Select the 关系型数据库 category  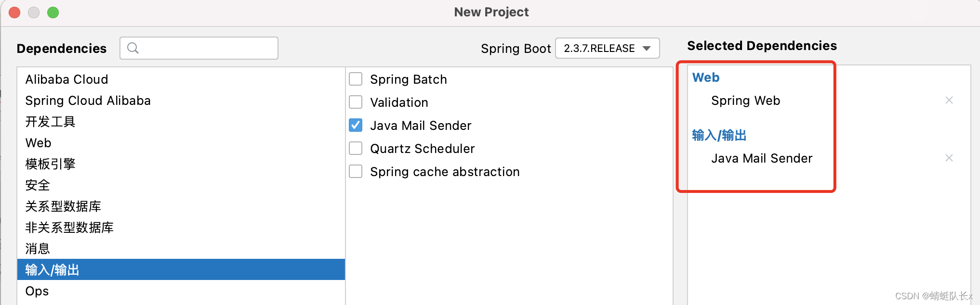click(x=63, y=206)
